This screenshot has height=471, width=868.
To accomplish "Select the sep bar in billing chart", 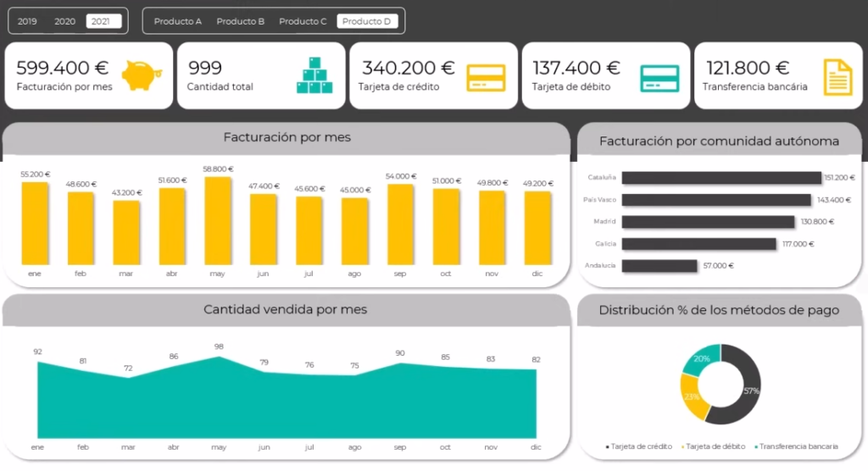I will click(x=400, y=224).
